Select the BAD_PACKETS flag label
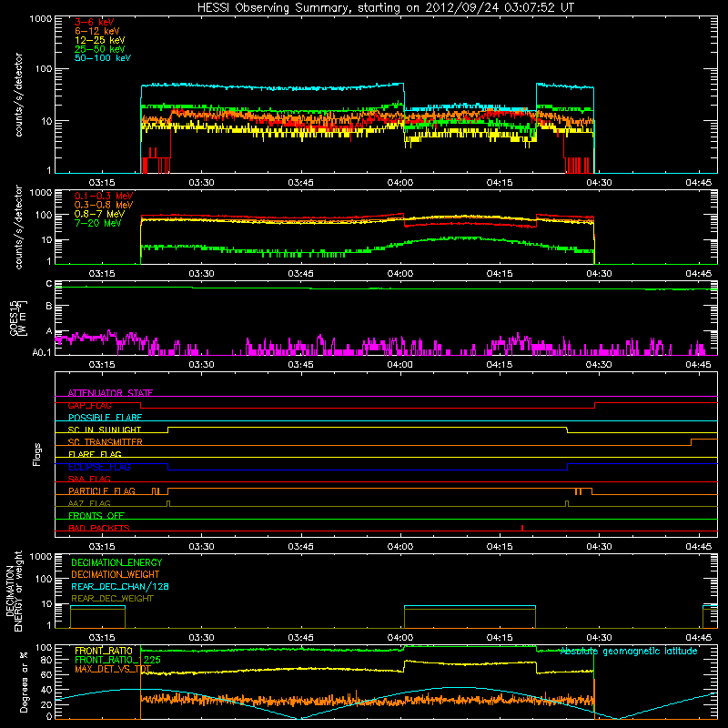The image size is (728, 728). pyautogui.click(x=99, y=528)
